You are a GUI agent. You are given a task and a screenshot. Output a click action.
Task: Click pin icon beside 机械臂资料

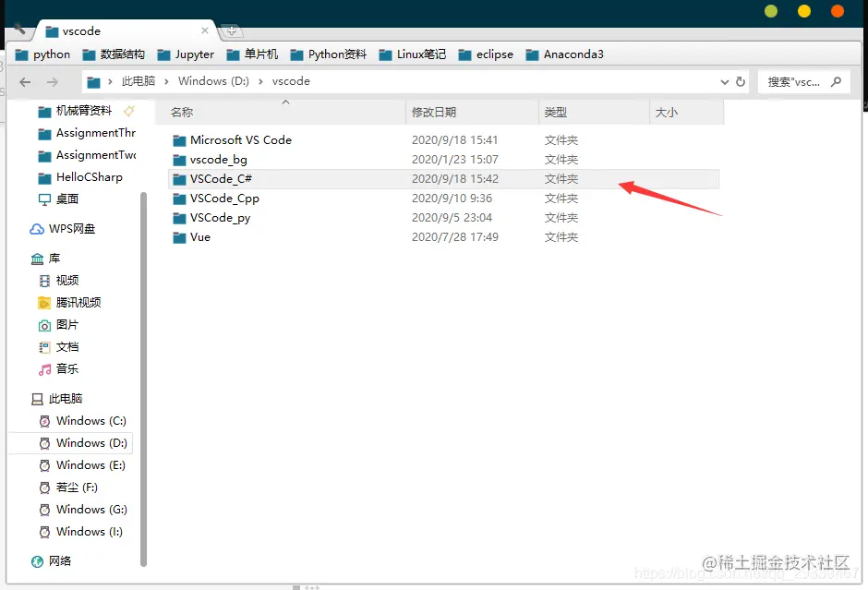(x=129, y=111)
